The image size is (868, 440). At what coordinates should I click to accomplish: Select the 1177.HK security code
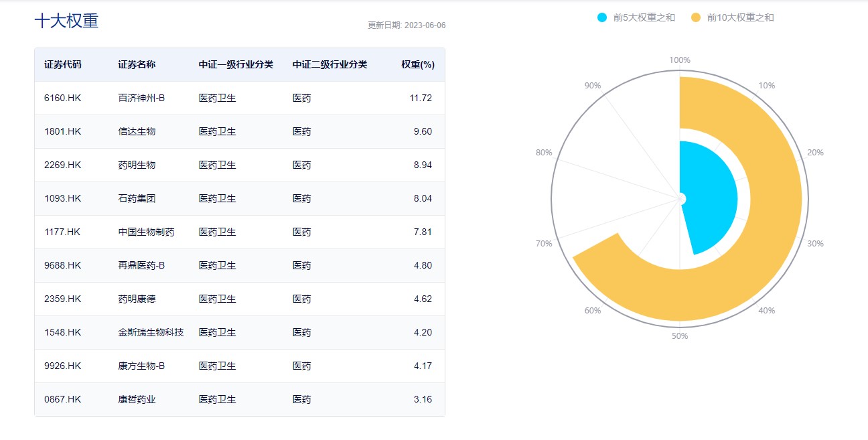62,232
